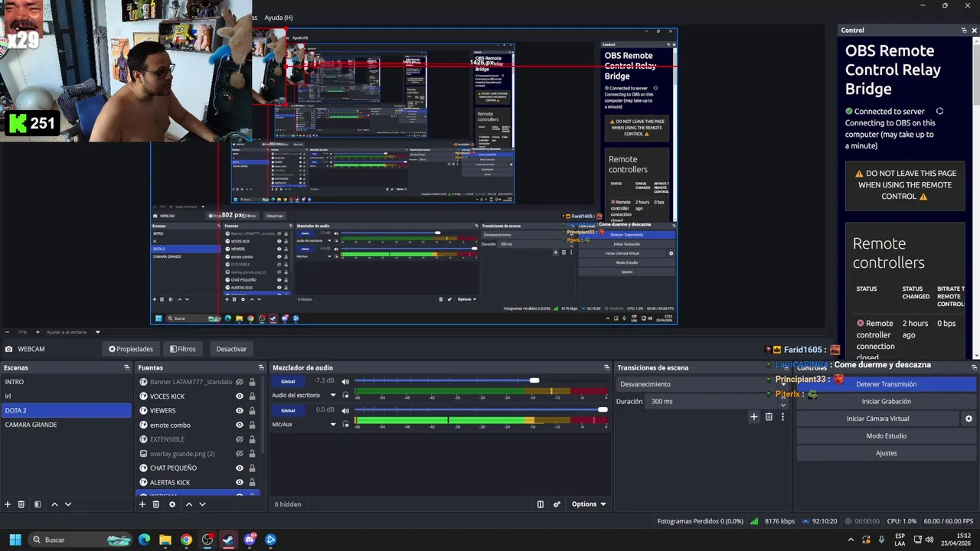This screenshot has width=980, height=551.
Task: Click Detener Transmisión button
Action: click(886, 384)
